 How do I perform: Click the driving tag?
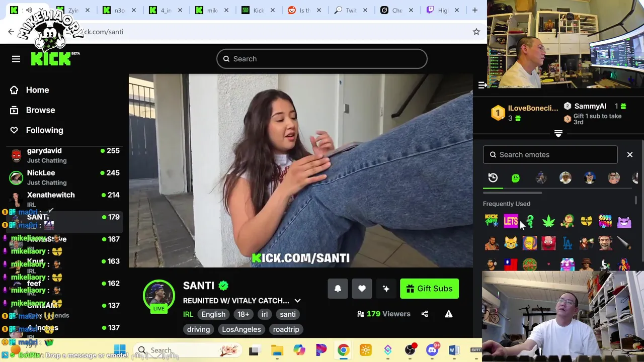point(198,329)
